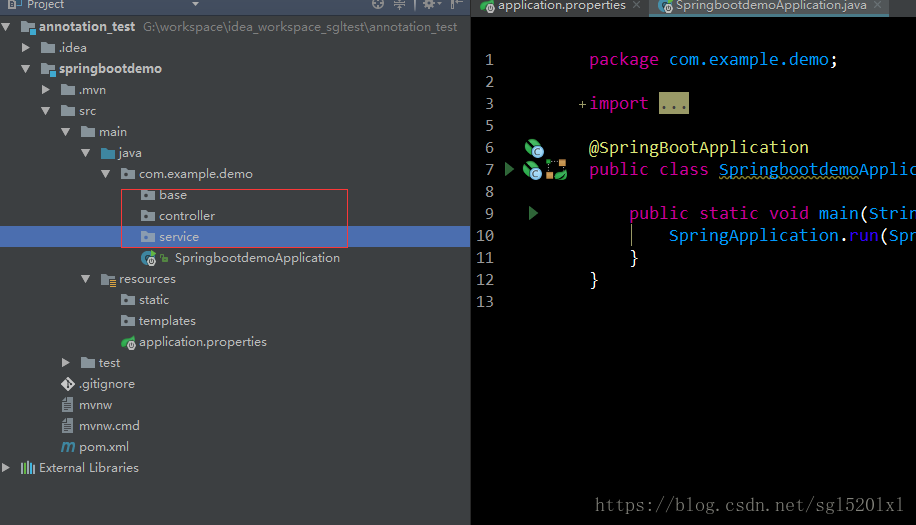Click the hide Project panel icon
Image resolution: width=916 pixels, height=525 pixels.
point(456,4)
